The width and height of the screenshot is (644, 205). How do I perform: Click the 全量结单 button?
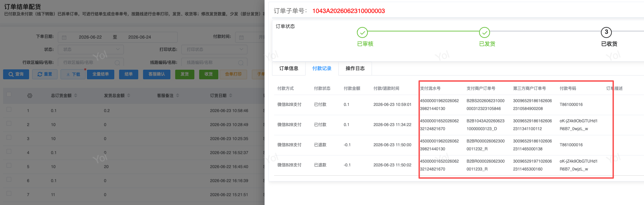click(101, 74)
